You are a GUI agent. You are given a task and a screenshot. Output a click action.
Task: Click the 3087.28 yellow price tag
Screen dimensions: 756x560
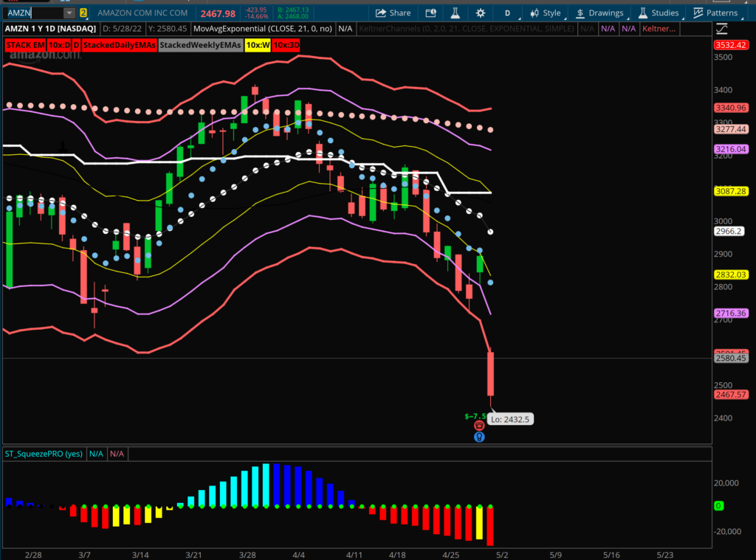(x=731, y=191)
